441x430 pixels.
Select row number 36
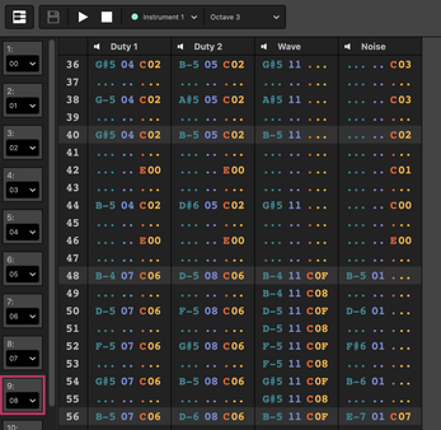pos(73,64)
